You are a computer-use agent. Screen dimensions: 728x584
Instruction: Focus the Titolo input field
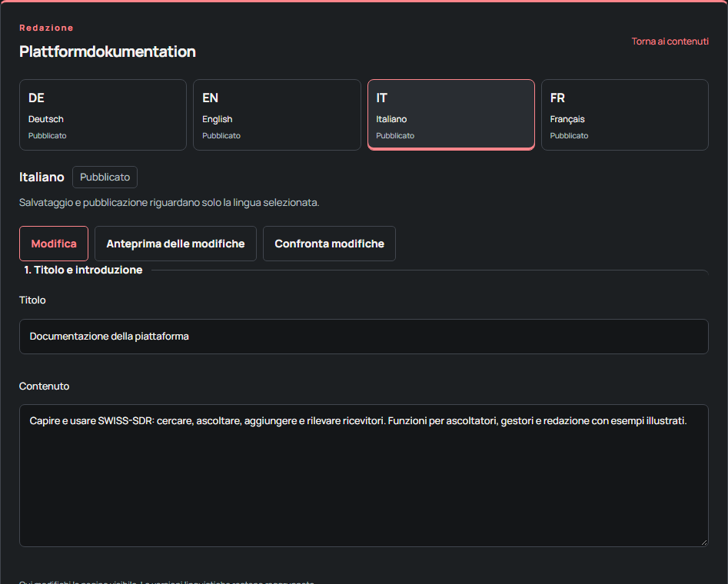click(x=364, y=336)
